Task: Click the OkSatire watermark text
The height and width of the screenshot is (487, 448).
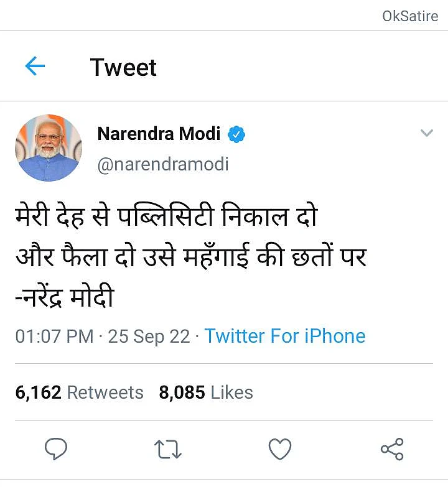Action: pyautogui.click(x=410, y=16)
